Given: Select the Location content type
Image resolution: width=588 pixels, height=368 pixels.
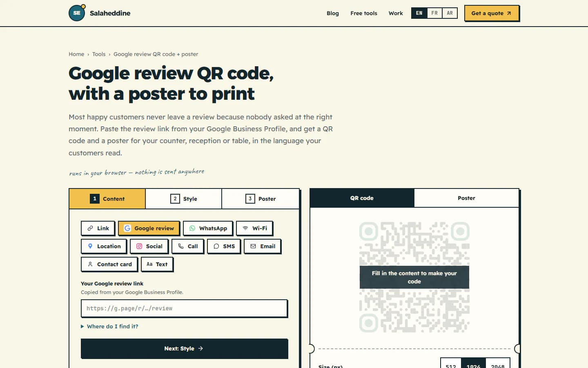Looking at the screenshot, I should pyautogui.click(x=104, y=246).
